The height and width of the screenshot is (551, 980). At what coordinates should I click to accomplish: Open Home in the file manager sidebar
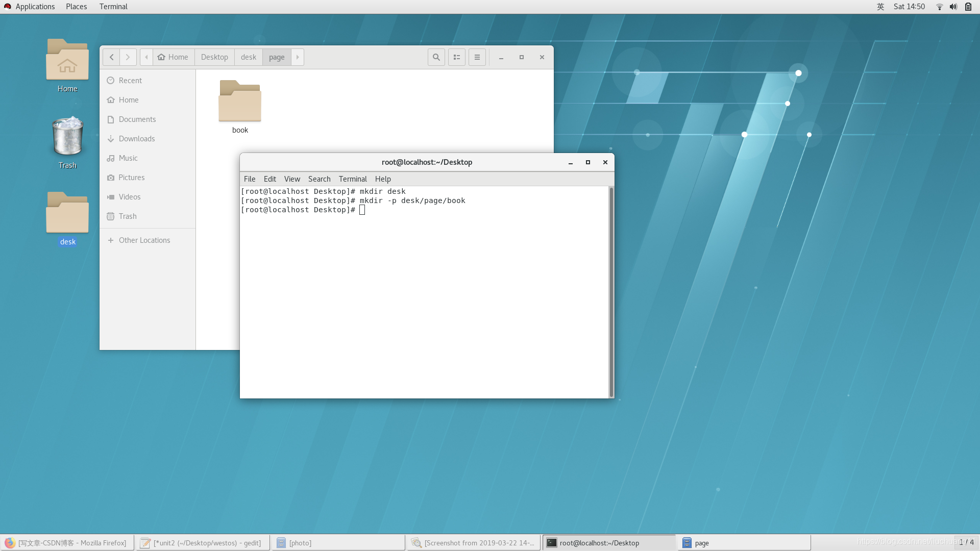pyautogui.click(x=148, y=100)
